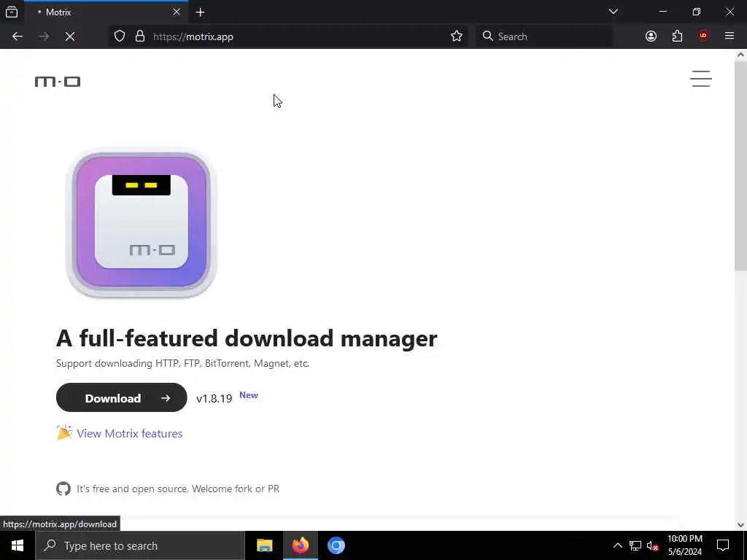The image size is (747, 560).
Task: Open the hamburger navigation menu on page
Action: (x=701, y=79)
